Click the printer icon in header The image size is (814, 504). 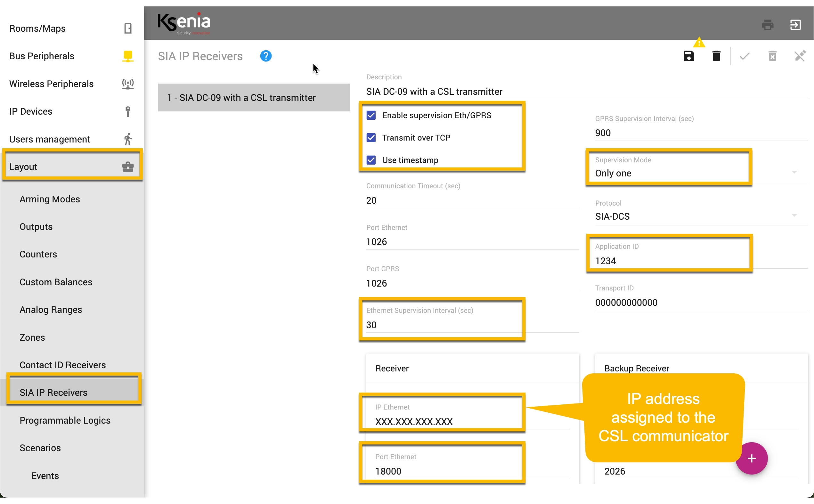point(768,25)
